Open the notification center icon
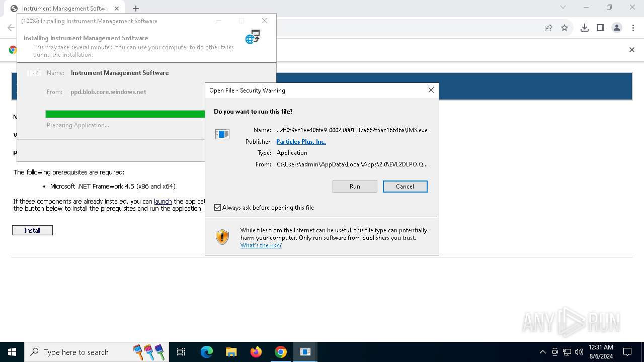 (627, 352)
